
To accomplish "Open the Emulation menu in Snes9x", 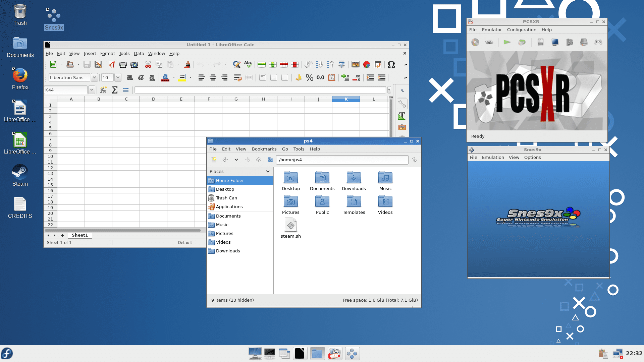I will point(493,157).
